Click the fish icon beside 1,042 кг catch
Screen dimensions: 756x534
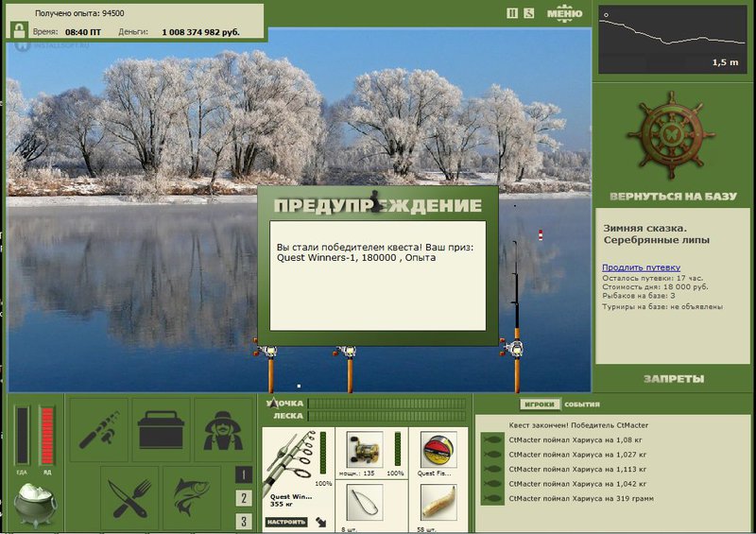(492, 484)
